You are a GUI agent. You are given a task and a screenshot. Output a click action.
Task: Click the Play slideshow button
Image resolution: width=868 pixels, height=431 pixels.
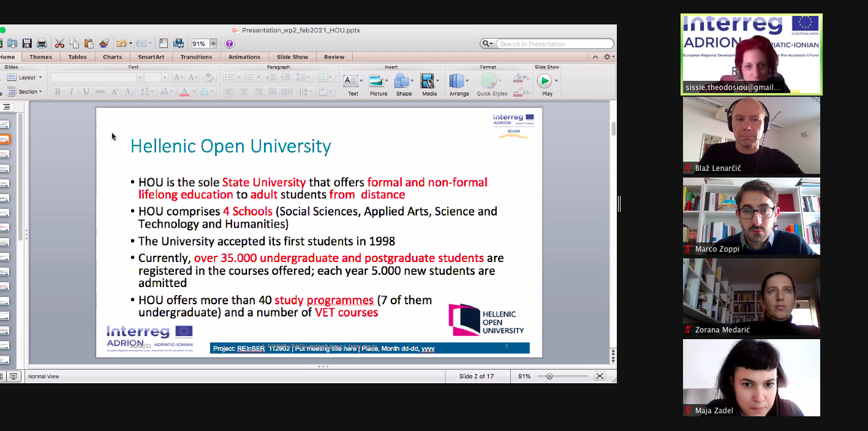click(544, 80)
